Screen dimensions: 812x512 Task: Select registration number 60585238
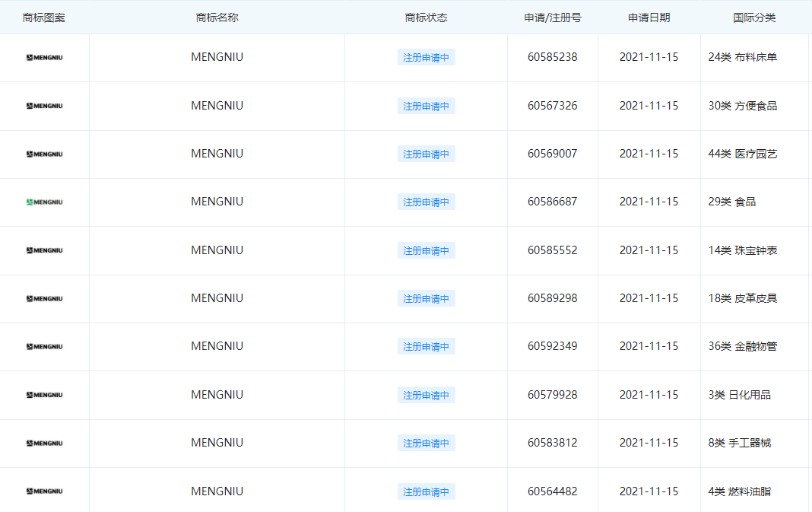553,57
